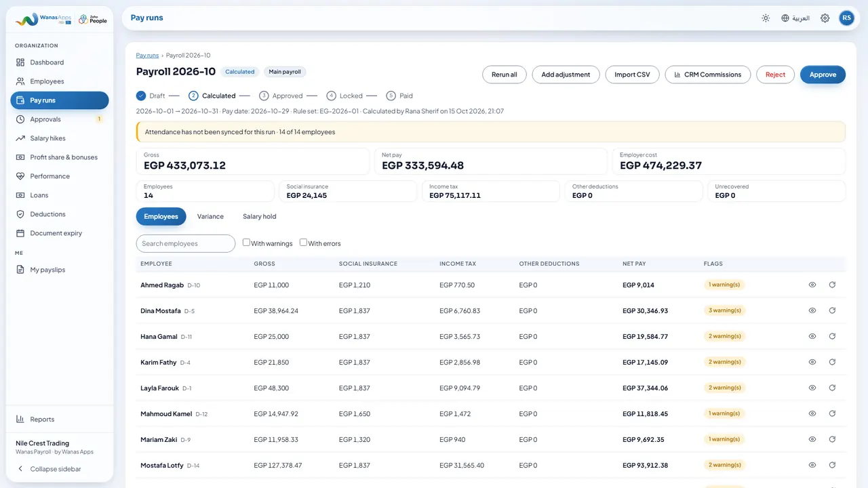Open Approvals section in sidebar
This screenshot has width=868, height=488.
pos(60,119)
